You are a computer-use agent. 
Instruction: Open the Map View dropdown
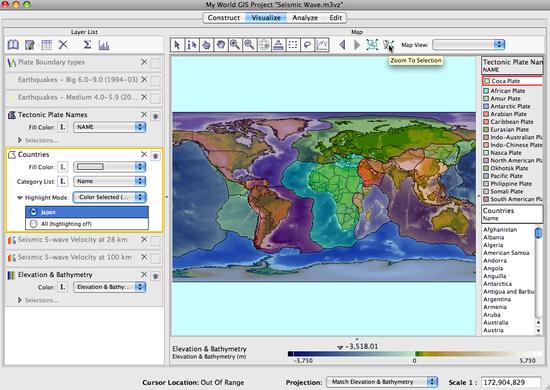(469, 45)
